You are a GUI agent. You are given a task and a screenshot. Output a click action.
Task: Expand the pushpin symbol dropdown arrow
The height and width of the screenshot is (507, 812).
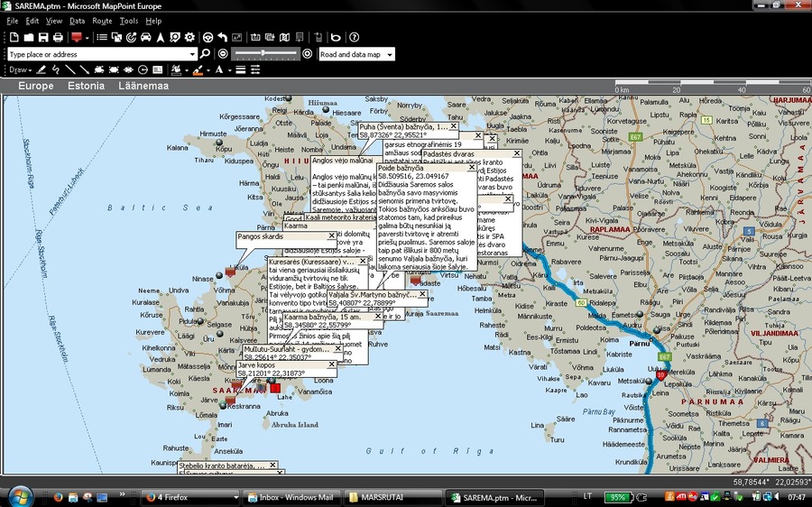click(x=87, y=37)
